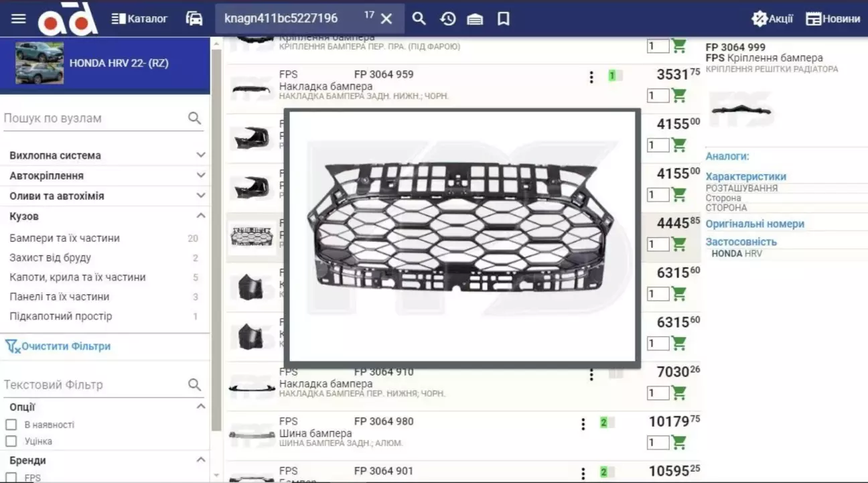Viewport: 868px width, 483px height.
Task: Open Аналоги section
Action: click(x=727, y=156)
